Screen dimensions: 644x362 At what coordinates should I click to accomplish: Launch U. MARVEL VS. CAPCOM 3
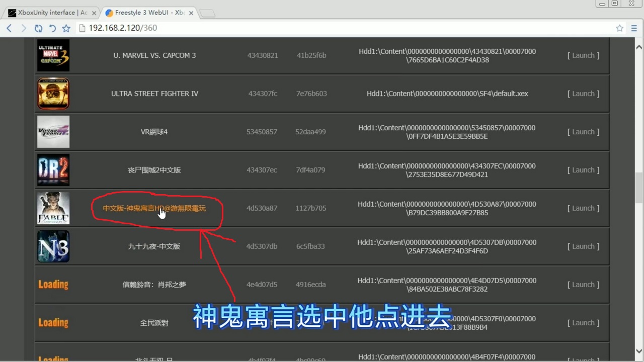[583, 55]
